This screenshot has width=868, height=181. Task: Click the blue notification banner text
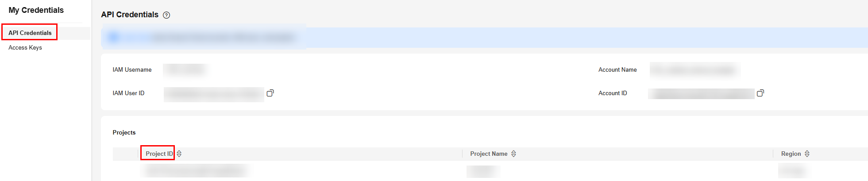[x=223, y=37]
